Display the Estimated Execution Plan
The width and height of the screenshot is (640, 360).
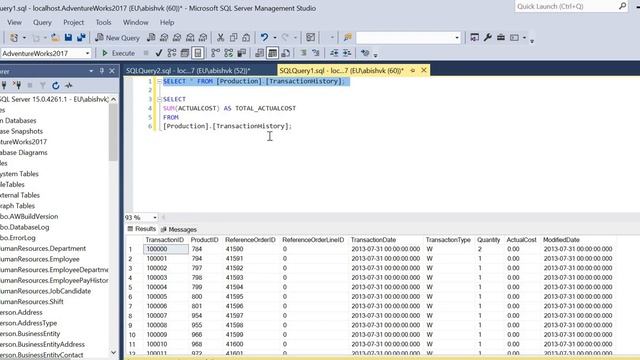point(172,53)
